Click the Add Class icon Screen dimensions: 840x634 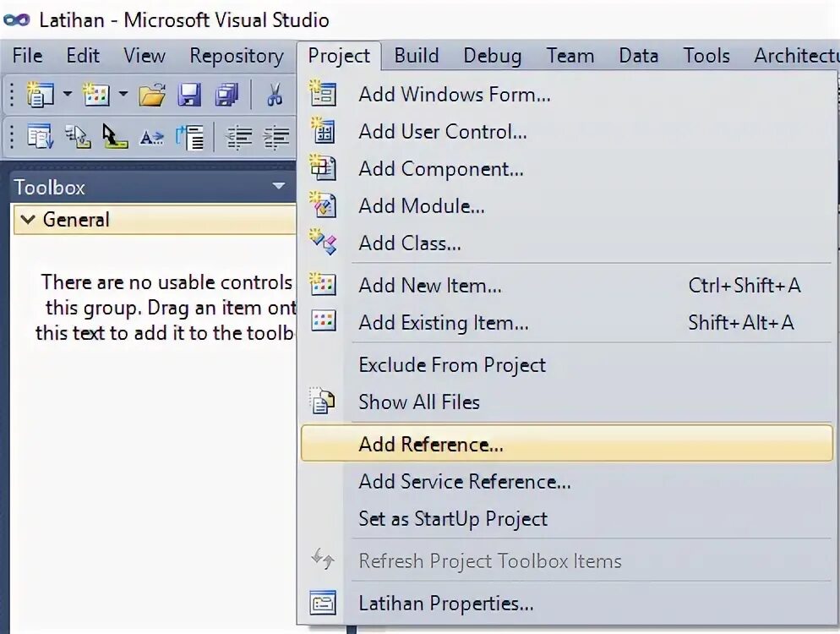(323, 243)
